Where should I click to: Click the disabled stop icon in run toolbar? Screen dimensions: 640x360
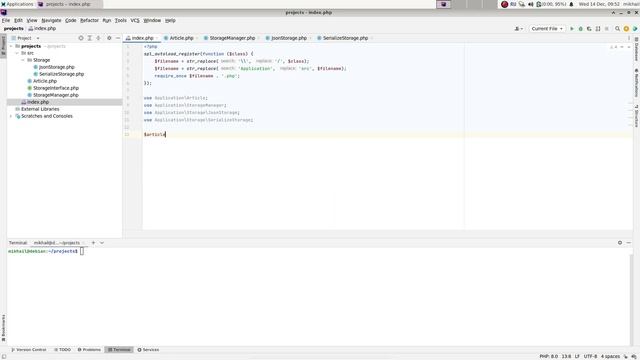[x=607, y=29]
